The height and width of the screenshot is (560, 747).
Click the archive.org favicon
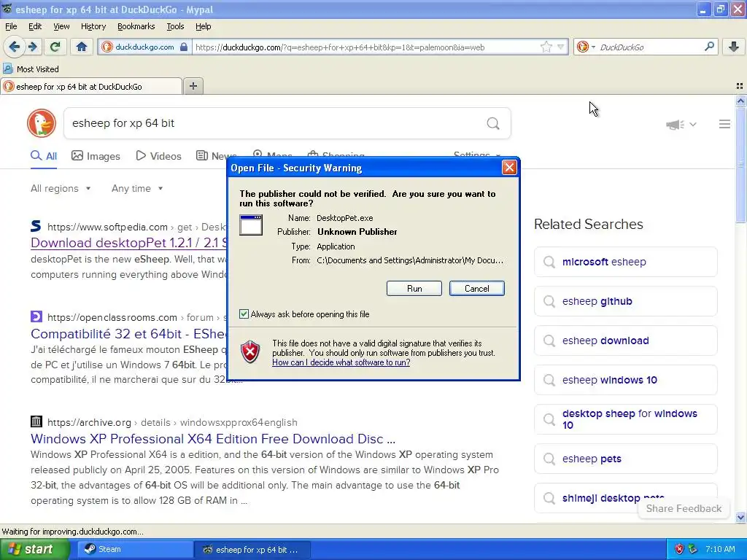tap(36, 421)
